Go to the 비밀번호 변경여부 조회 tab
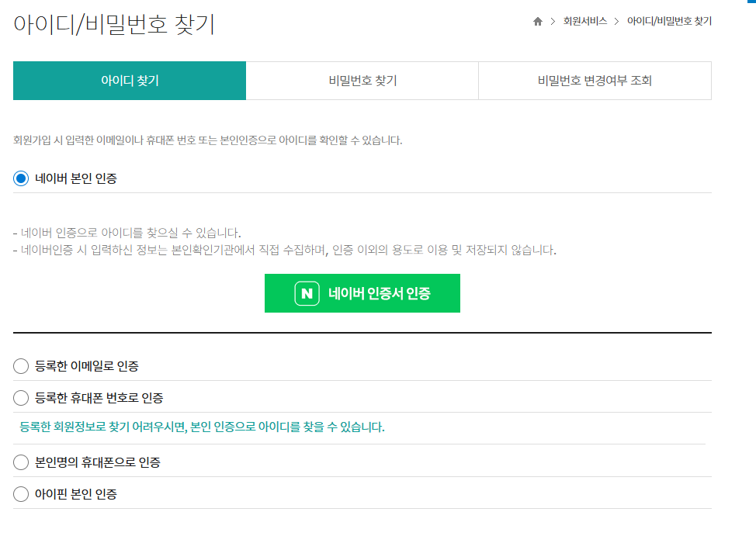Image resolution: width=756 pixels, height=543 pixels. point(595,81)
